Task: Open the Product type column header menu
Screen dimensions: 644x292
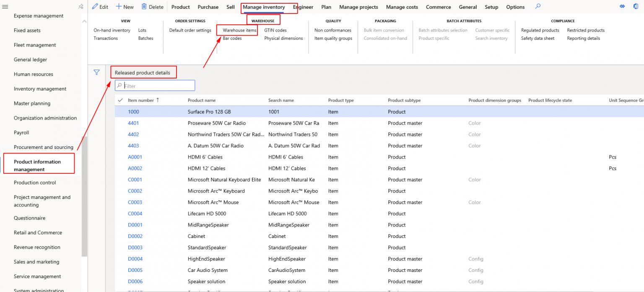Action: pyautogui.click(x=341, y=100)
